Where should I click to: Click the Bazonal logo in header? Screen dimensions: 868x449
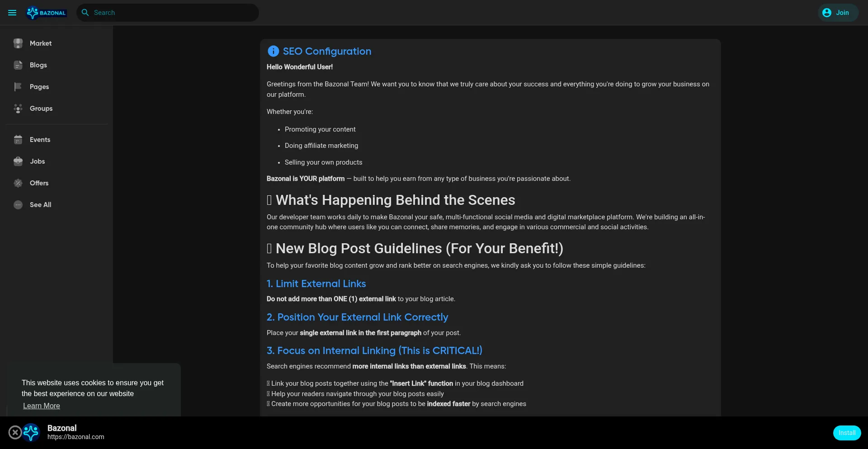[47, 13]
